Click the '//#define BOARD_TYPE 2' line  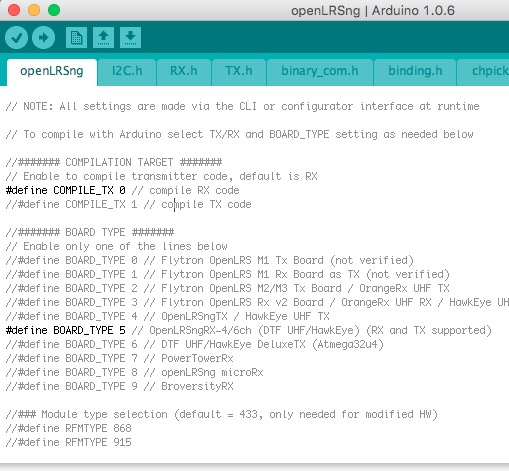tap(228, 288)
